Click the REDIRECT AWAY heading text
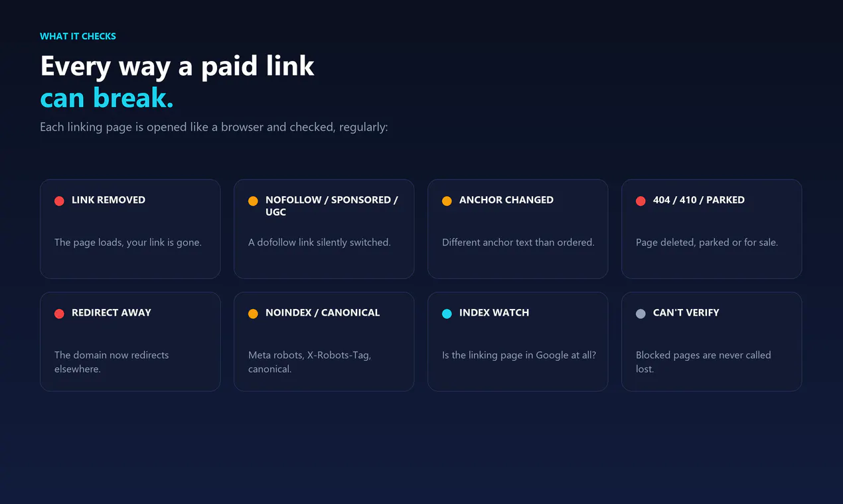The height and width of the screenshot is (504, 843). [x=112, y=312]
